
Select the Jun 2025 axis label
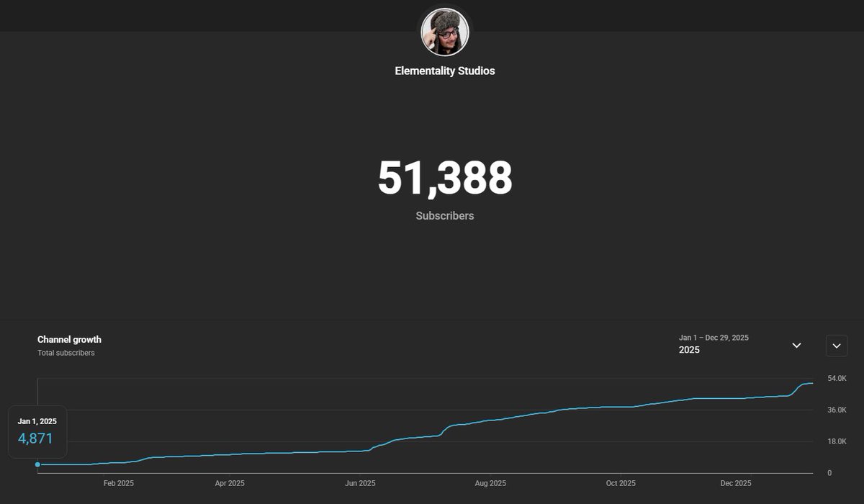click(x=360, y=483)
